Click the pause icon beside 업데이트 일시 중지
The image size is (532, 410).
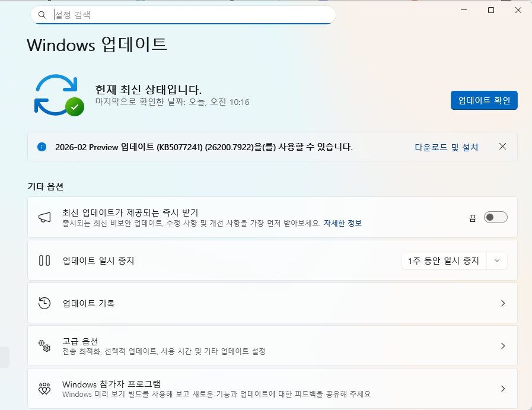click(x=44, y=260)
